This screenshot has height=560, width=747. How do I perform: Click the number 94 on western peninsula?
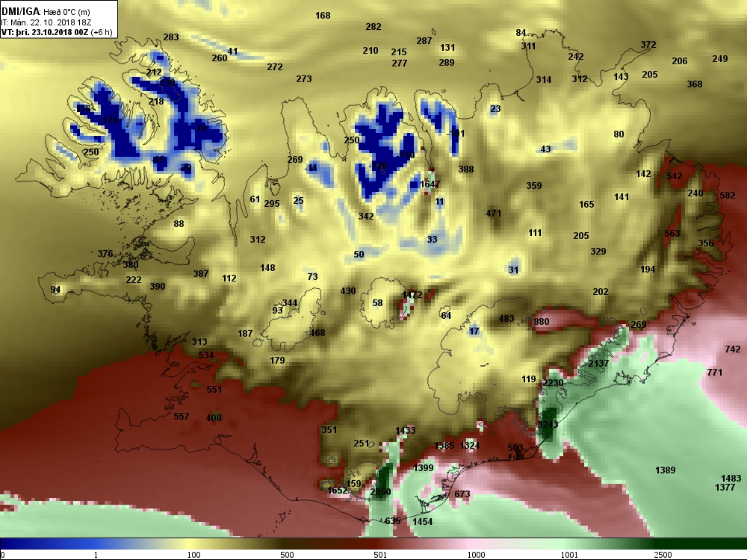(56, 290)
